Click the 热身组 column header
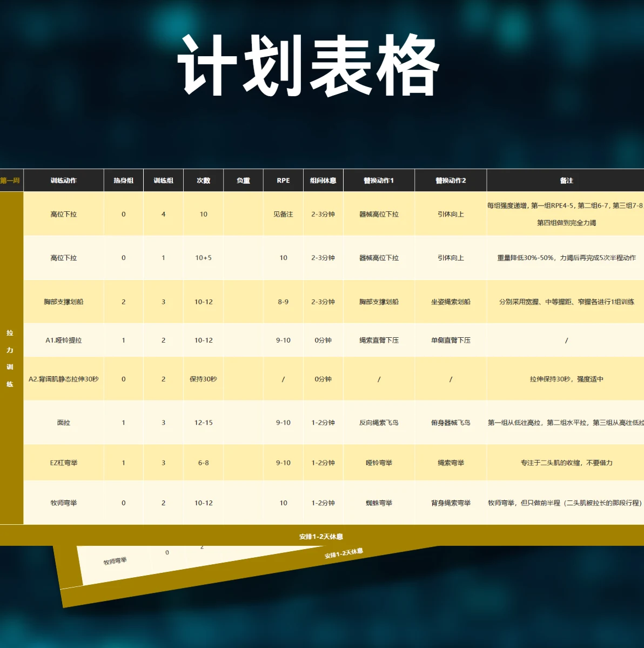The image size is (644, 648). [124, 180]
